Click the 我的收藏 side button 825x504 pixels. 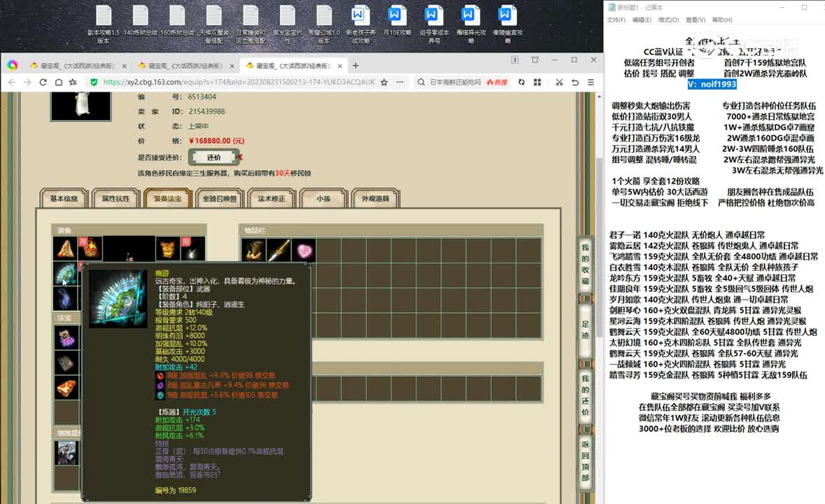click(x=585, y=264)
